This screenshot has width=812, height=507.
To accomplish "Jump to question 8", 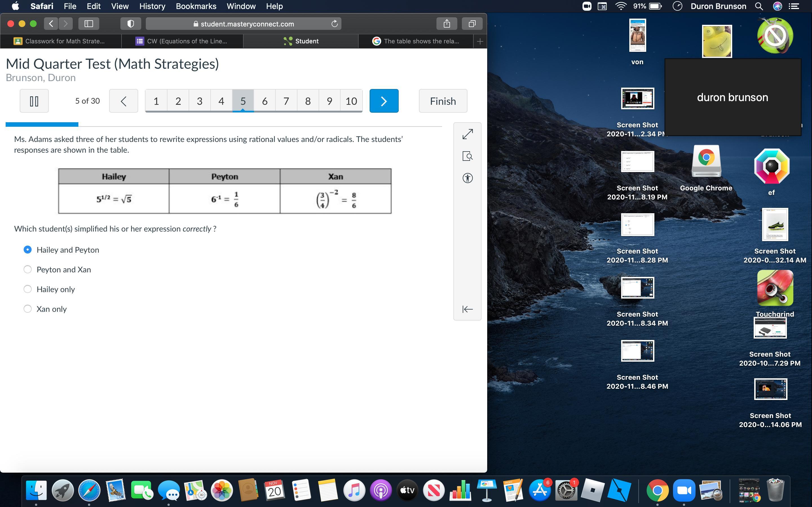I will pos(307,101).
